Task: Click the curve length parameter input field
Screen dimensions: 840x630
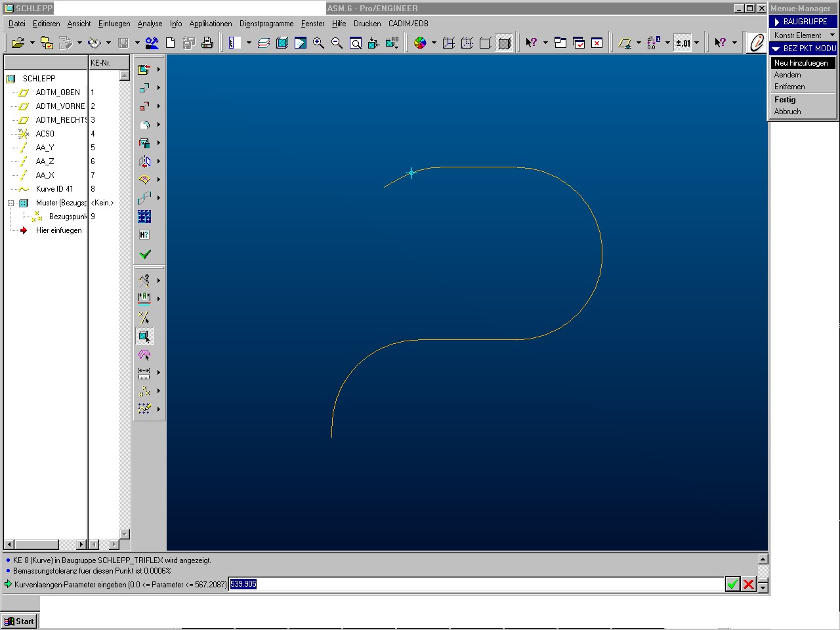Action: point(476,584)
